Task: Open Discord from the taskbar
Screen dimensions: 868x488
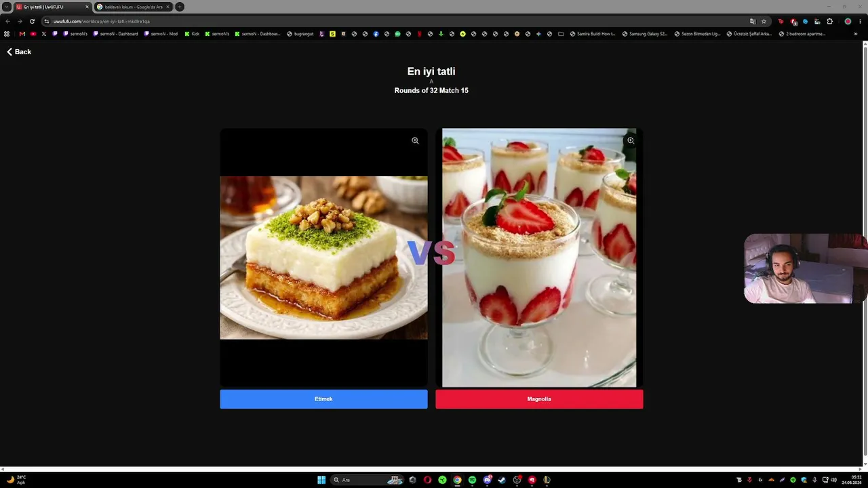Action: pos(487,480)
